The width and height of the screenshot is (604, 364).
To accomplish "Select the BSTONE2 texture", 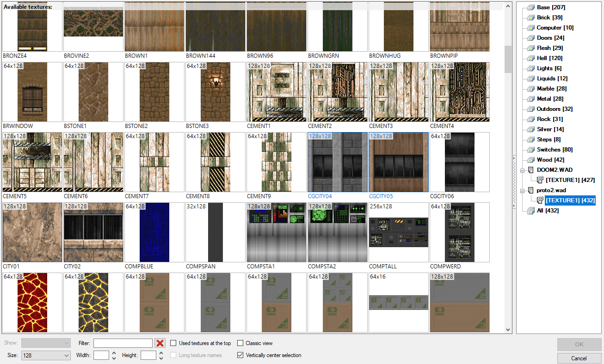I will [154, 92].
